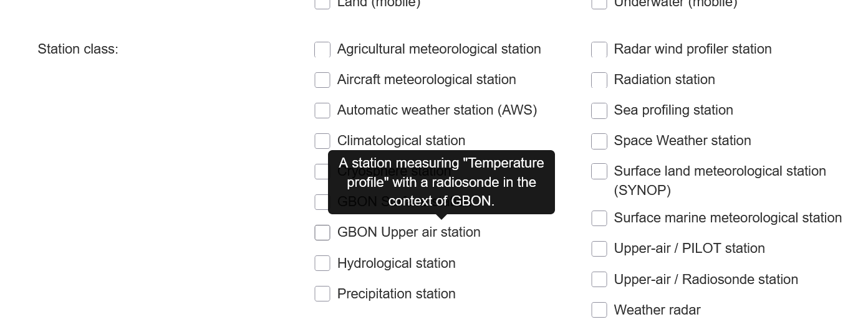This screenshot has height=327, width=868.
Task: Check Surface land meteorological station (SYNOP)
Action: tap(599, 171)
